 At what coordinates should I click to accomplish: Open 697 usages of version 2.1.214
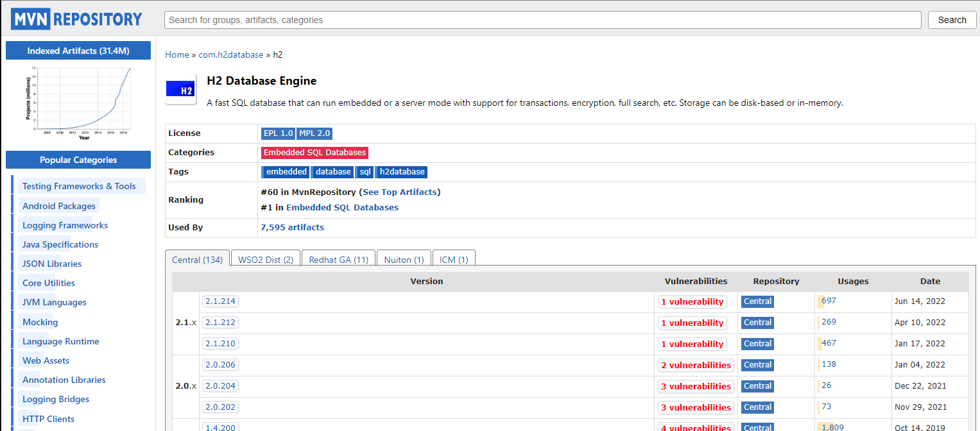pyautogui.click(x=829, y=300)
